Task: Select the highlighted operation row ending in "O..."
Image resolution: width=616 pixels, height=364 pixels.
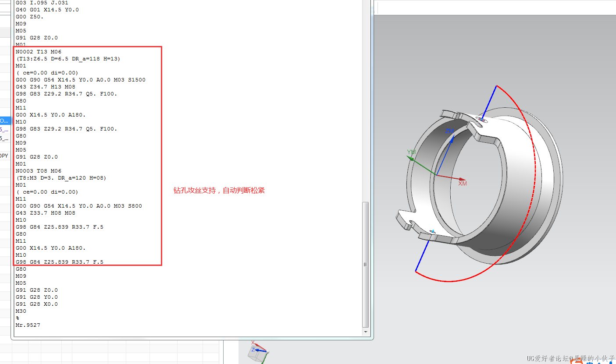Action: [5, 120]
